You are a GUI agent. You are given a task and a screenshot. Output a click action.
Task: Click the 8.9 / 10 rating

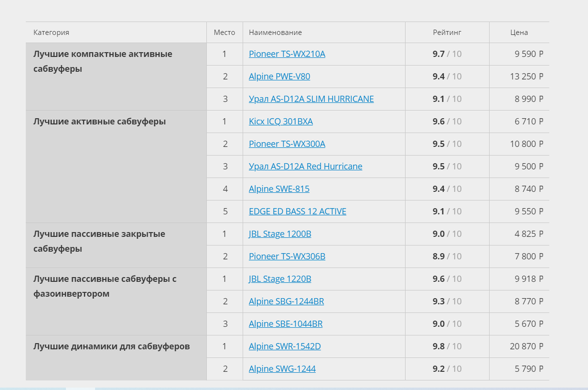(x=447, y=257)
